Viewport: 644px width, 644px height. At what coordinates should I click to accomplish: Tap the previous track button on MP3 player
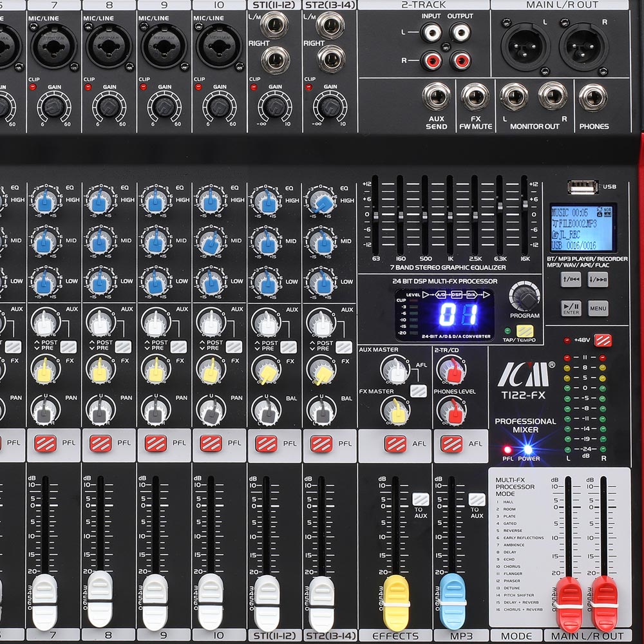[571, 279]
